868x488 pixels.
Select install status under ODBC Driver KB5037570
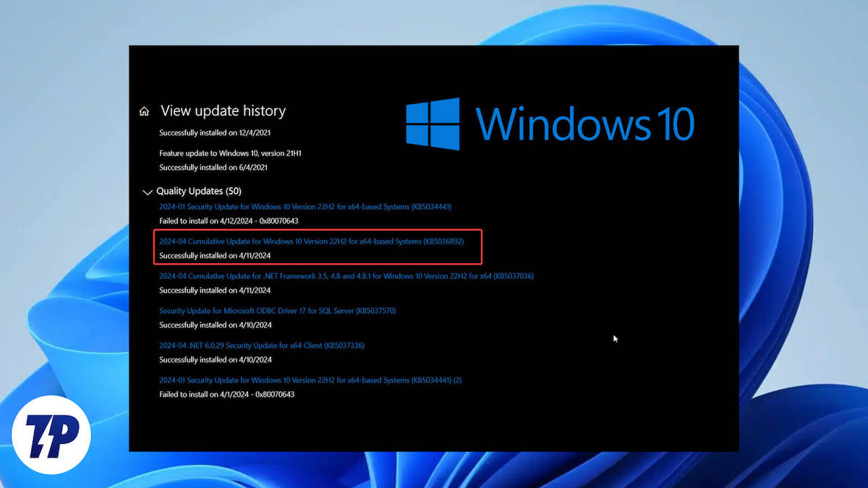[216, 325]
